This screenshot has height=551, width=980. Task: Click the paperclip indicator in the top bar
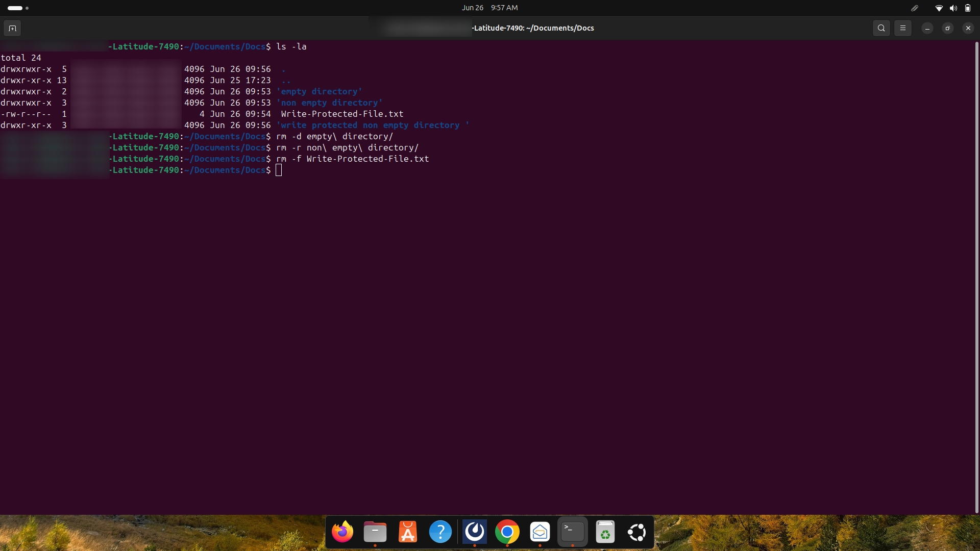coord(915,8)
